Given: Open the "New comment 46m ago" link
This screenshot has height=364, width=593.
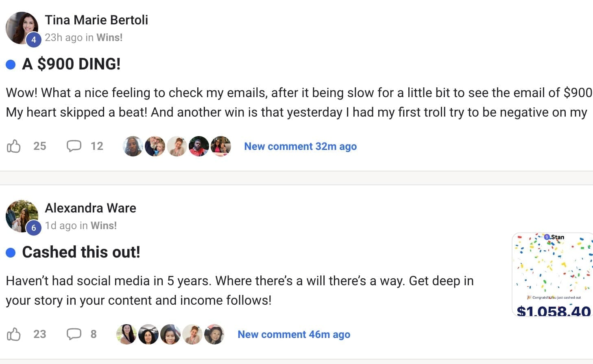Looking at the screenshot, I should point(294,334).
